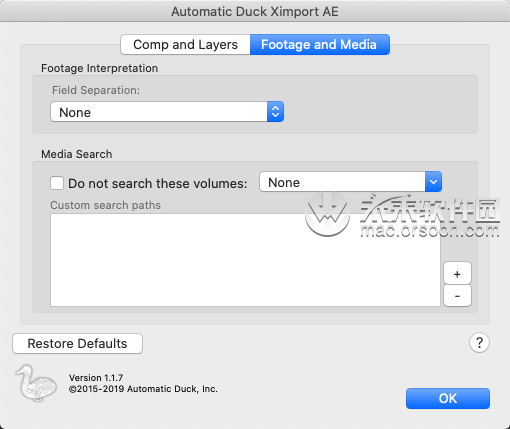Click the Version 1.1.7 text
510x429 pixels.
pyautogui.click(x=96, y=378)
